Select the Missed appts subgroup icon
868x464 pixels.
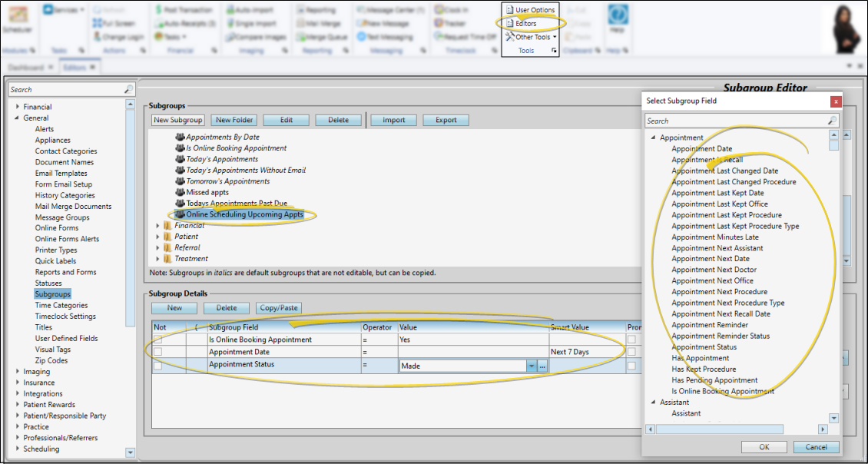coord(181,193)
